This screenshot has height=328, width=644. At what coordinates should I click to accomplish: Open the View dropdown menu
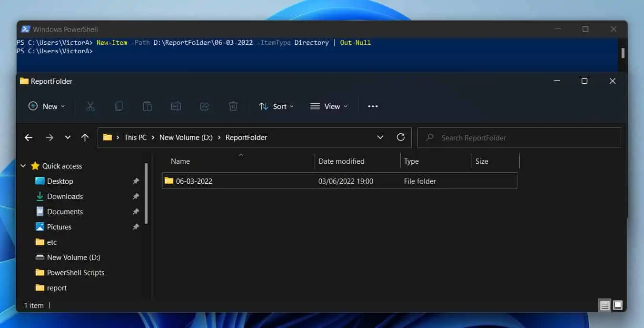coord(328,106)
